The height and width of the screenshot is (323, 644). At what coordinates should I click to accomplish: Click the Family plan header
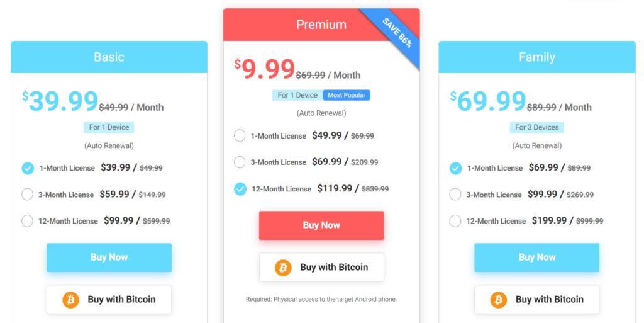(x=537, y=57)
